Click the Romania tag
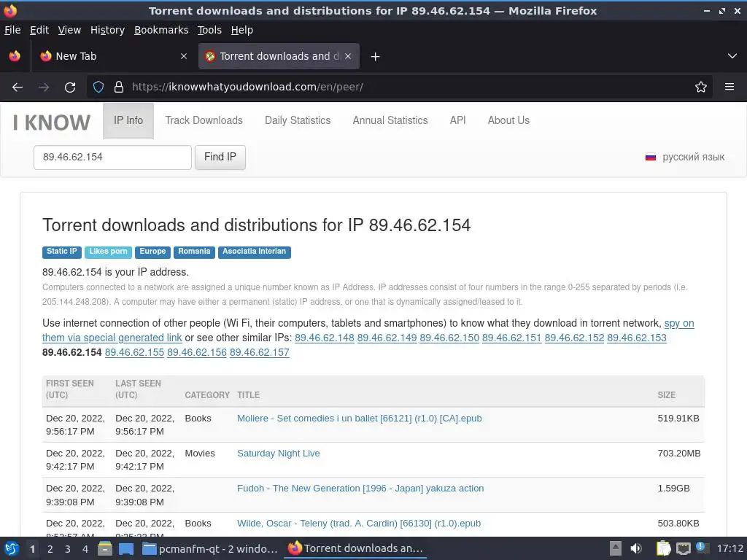Screen dimensions: 747x560 coord(194,252)
